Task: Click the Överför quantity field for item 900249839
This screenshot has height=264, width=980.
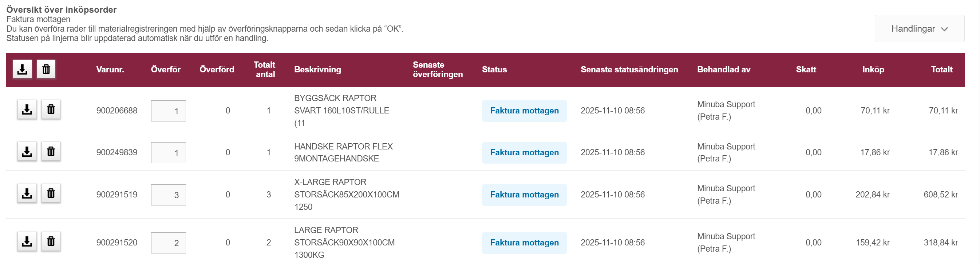Action: (169, 153)
